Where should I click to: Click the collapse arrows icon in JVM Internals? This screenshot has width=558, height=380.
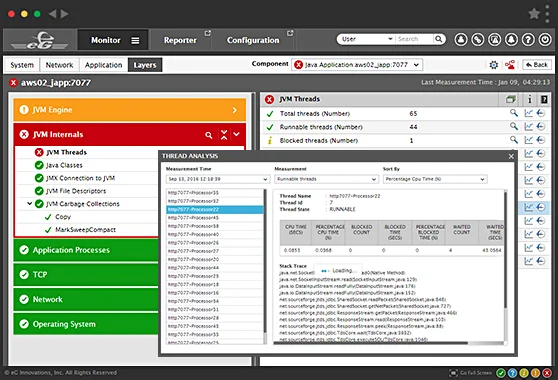click(x=224, y=134)
